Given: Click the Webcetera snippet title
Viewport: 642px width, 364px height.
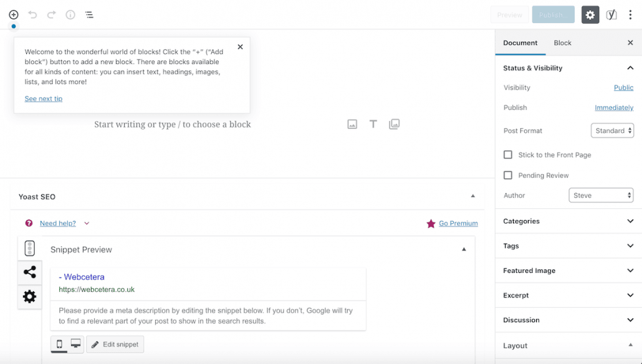Looking at the screenshot, I should [82, 277].
